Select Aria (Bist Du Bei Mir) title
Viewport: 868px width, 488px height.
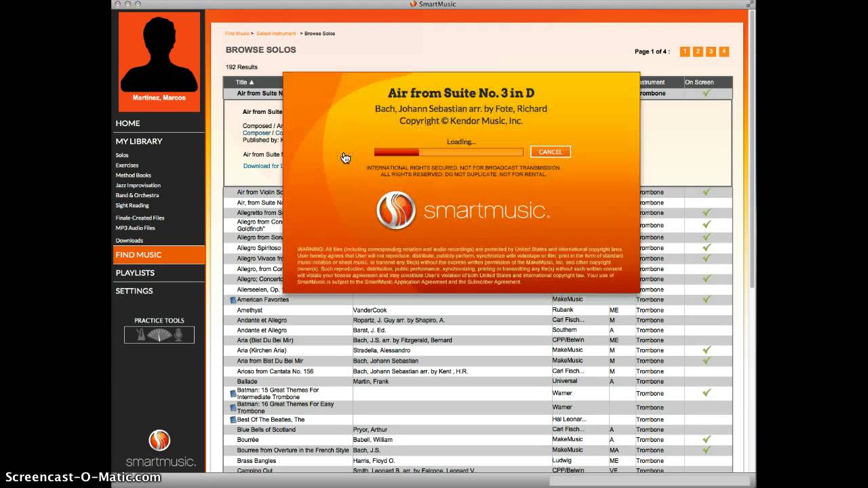tap(265, 340)
